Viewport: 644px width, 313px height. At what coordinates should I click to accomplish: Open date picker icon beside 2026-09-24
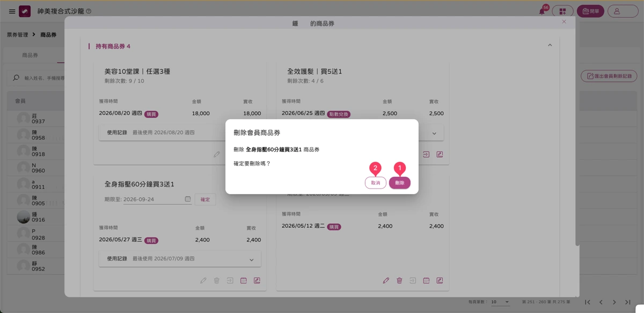[188, 199]
